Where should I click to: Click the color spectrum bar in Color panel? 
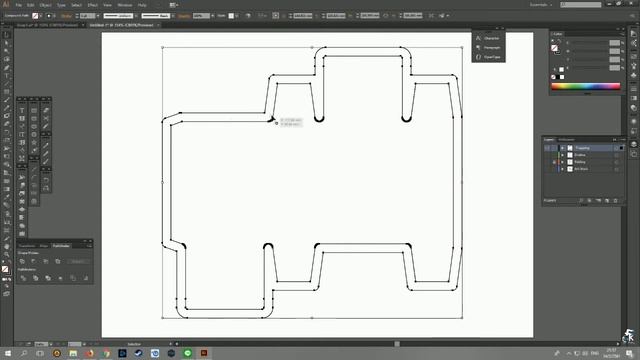[x=586, y=86]
